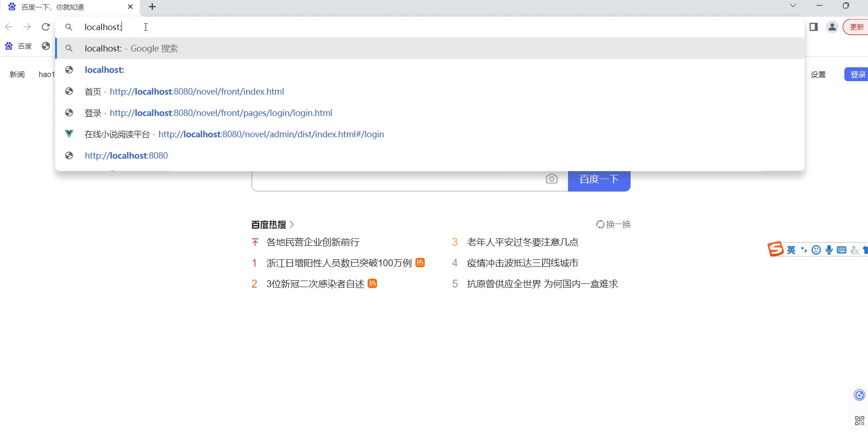Open hot search 各地民营企业创新前行
868x436 pixels.
[x=313, y=242]
